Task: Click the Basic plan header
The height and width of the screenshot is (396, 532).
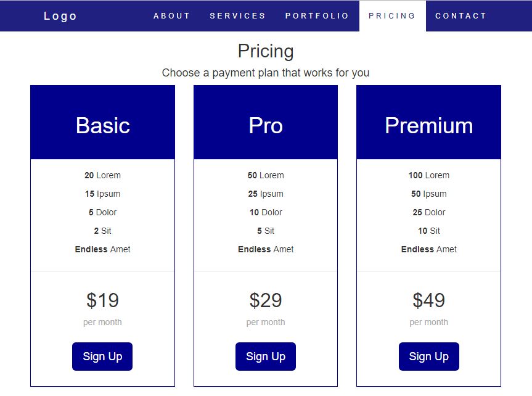Action: (102, 126)
